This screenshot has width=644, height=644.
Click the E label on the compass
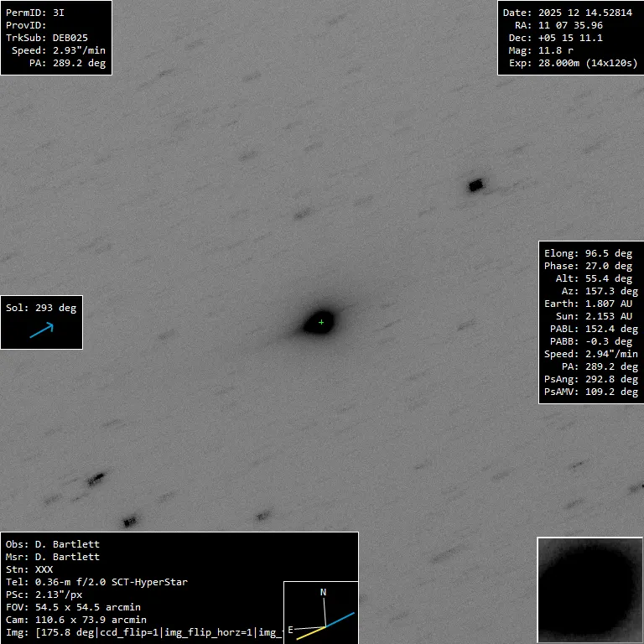click(291, 629)
